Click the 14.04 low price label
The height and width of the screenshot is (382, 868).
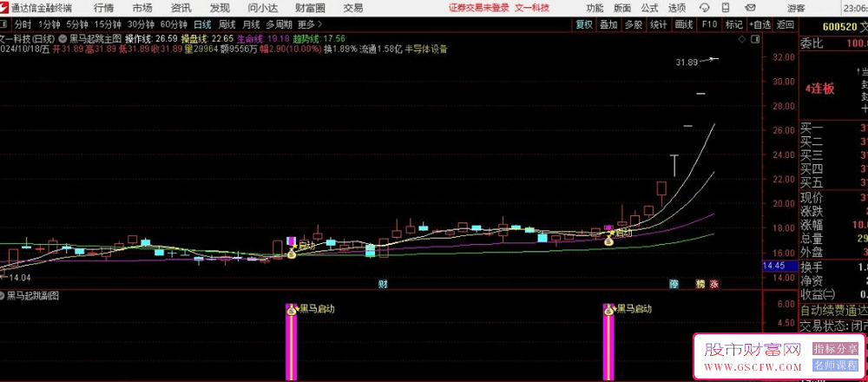(x=19, y=278)
